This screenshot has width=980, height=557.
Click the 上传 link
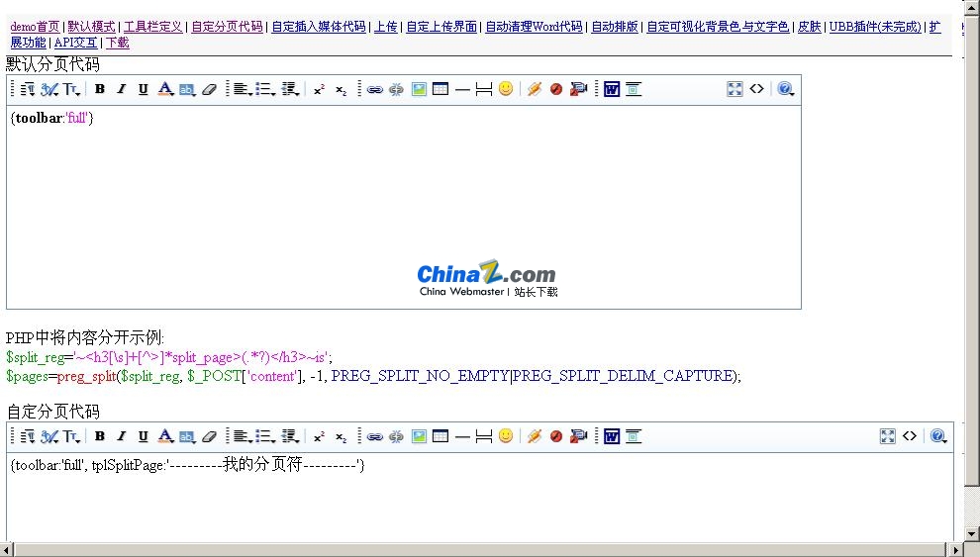[x=386, y=27]
